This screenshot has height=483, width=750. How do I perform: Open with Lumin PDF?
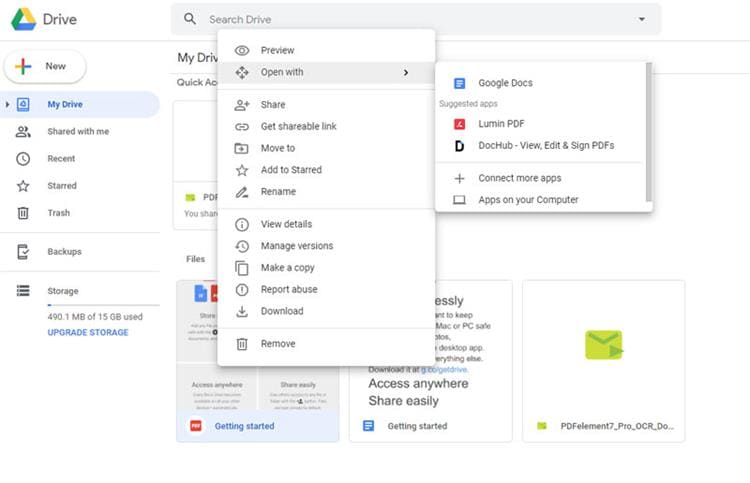point(540,124)
